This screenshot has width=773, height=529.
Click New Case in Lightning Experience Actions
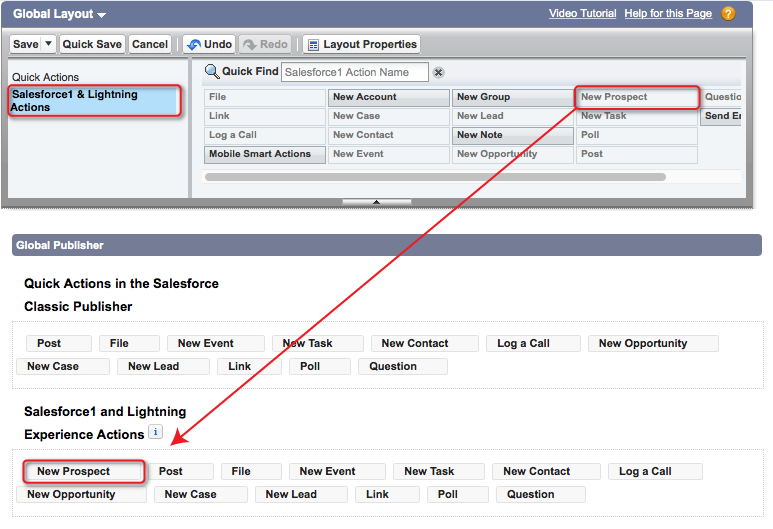(201, 494)
